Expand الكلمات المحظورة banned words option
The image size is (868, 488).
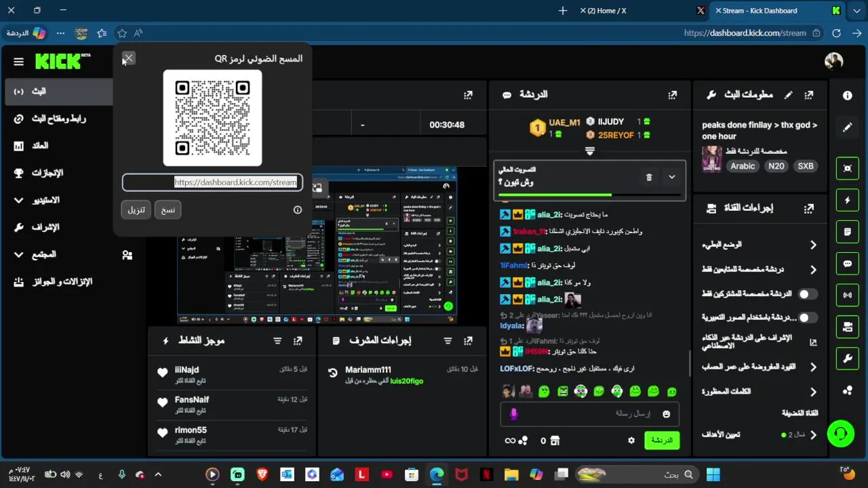pyautogui.click(x=813, y=392)
